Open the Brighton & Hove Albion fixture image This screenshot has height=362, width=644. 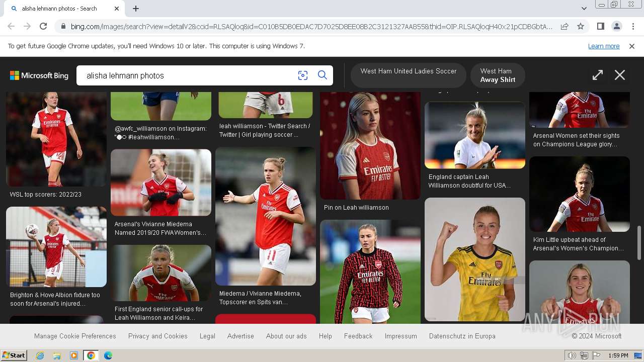coord(56,247)
